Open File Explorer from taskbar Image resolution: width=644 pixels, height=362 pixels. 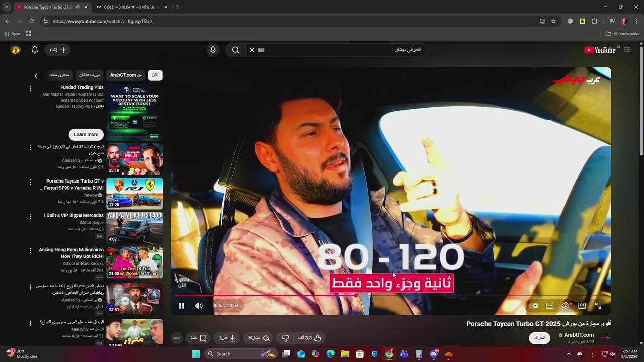pyautogui.click(x=345, y=354)
